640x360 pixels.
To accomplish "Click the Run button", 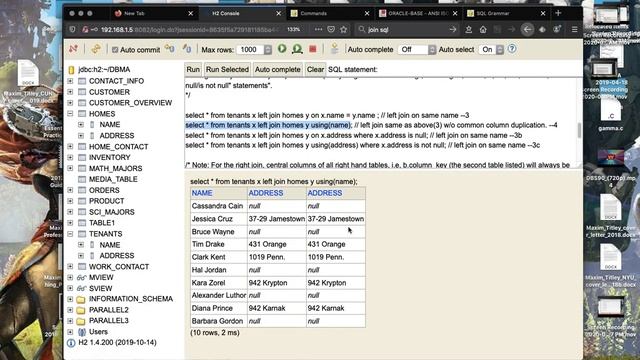I will 193,69.
